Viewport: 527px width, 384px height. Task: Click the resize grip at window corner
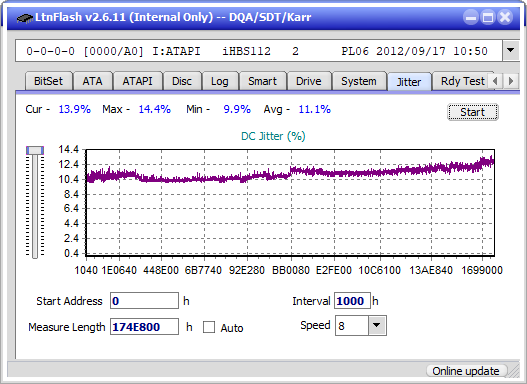(x=514, y=371)
